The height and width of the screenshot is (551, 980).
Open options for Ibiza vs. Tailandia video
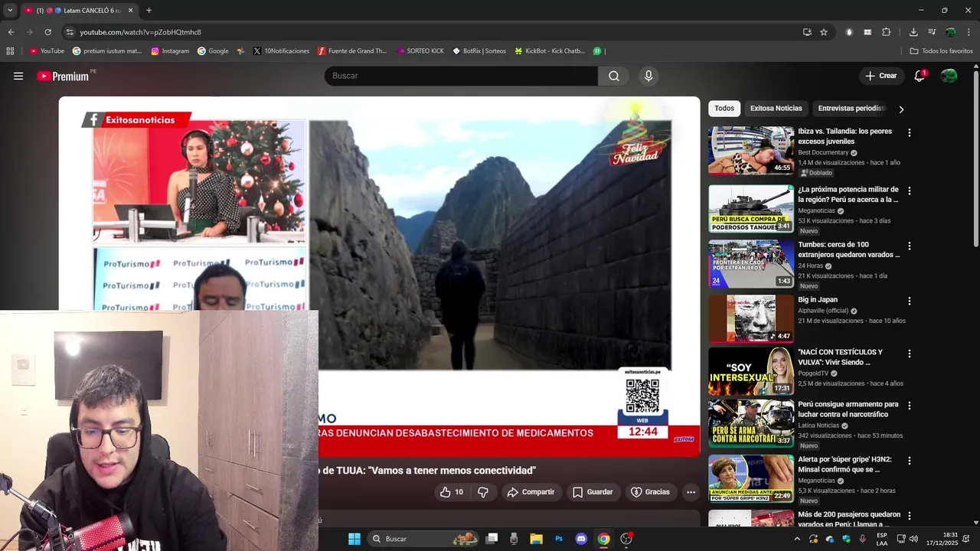pos(909,132)
